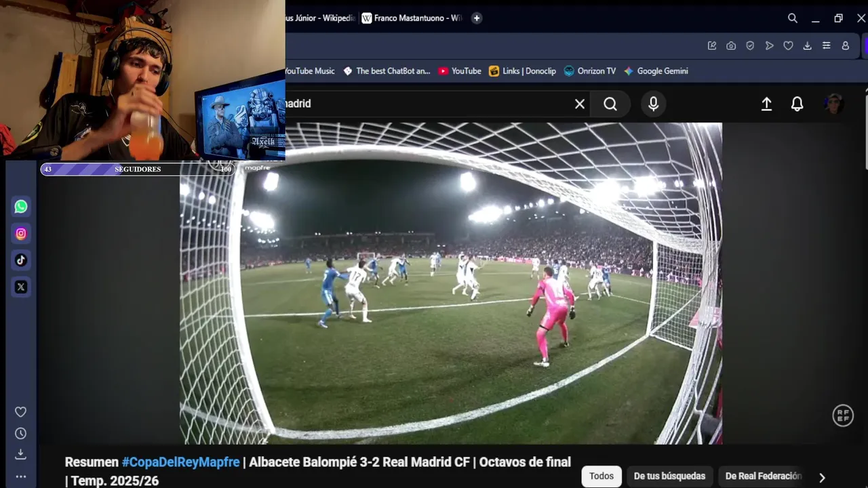Start voice search with the microphone

[653, 104]
